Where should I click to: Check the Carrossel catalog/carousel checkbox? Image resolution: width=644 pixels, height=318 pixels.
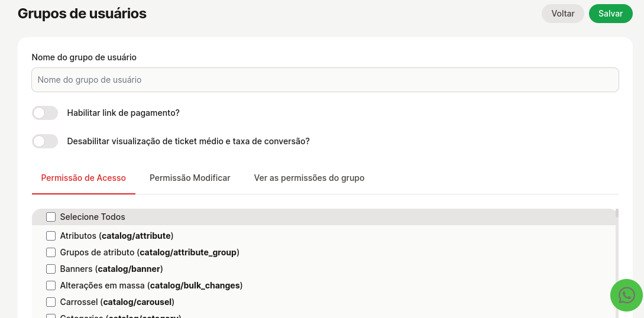[50, 302]
